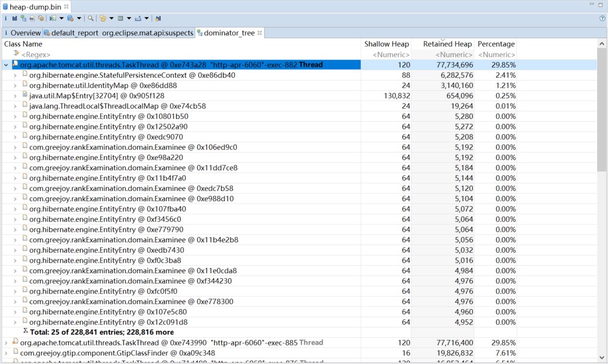This screenshot has height=364, width=608.
Task: Click the object icon of GtipClassFinder row
Action: (x=15, y=352)
